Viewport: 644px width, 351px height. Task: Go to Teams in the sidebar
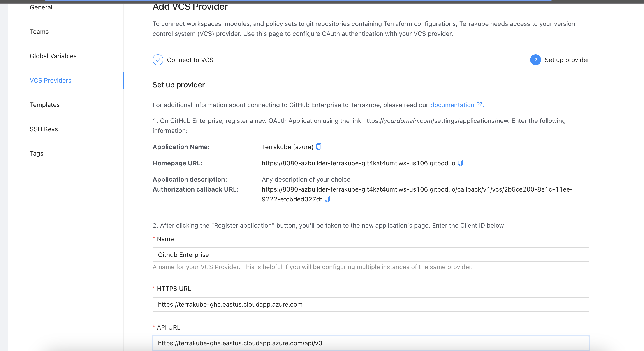coord(39,32)
